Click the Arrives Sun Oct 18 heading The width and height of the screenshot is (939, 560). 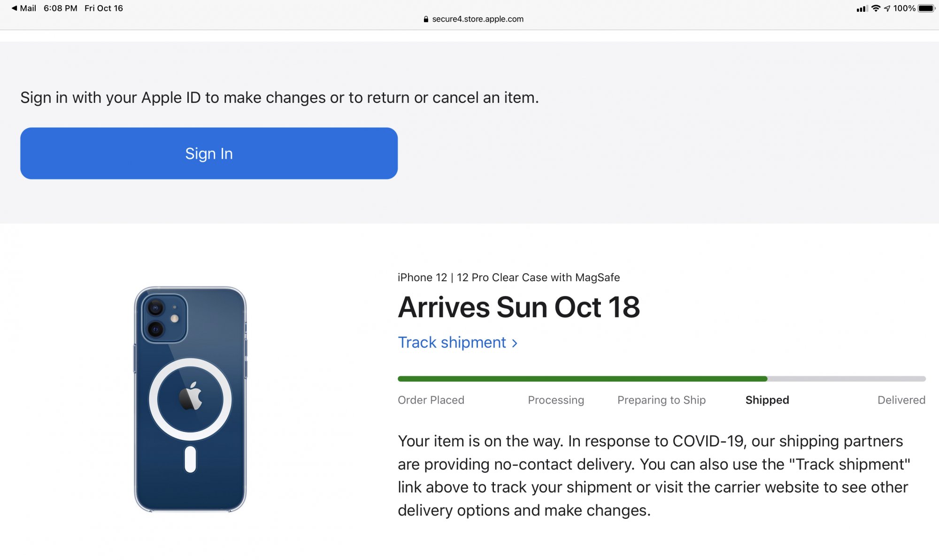pyautogui.click(x=519, y=307)
